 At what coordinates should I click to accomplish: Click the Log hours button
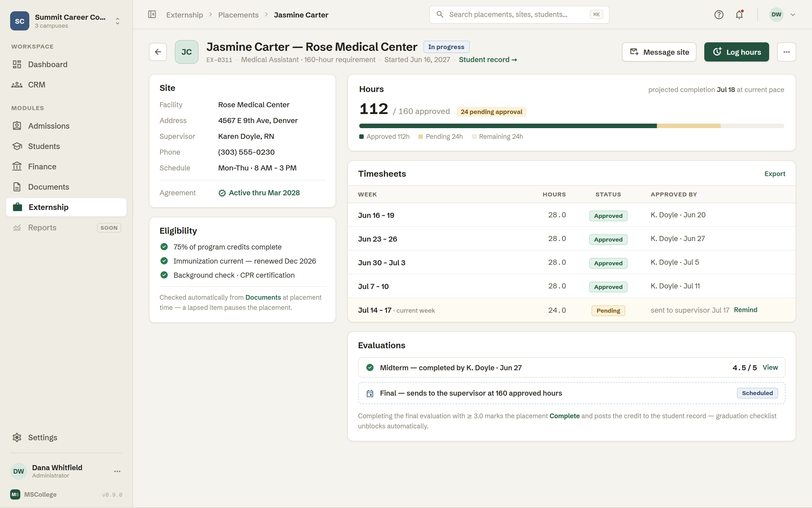(736, 52)
